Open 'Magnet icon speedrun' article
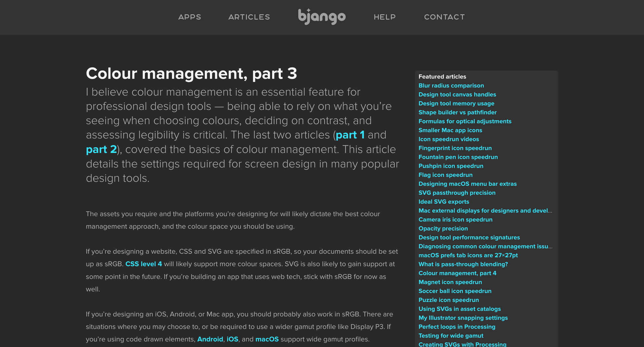This screenshot has height=347, width=644. tap(450, 282)
